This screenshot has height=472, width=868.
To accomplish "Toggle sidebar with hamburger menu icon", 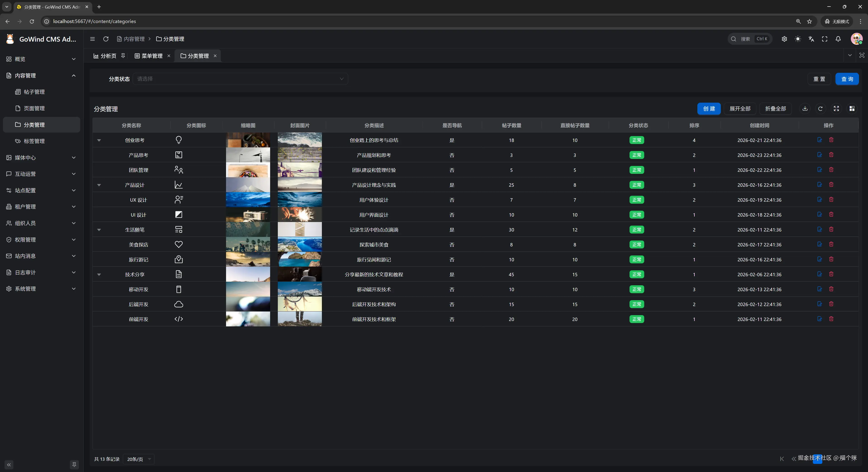I will click(x=92, y=39).
